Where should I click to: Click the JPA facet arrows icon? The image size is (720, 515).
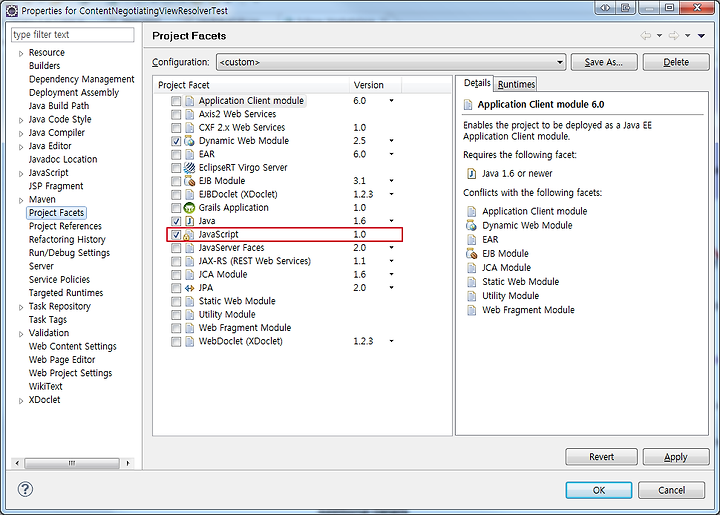click(189, 288)
